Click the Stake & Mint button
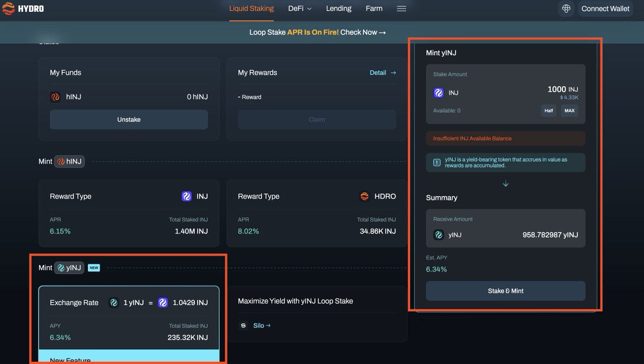This screenshot has height=364, width=644. pyautogui.click(x=506, y=291)
